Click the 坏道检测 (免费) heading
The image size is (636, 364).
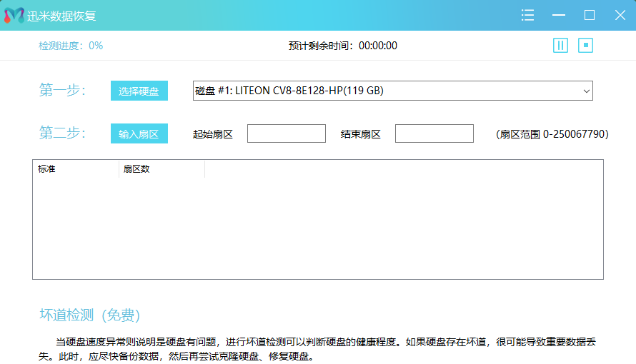pos(89,315)
